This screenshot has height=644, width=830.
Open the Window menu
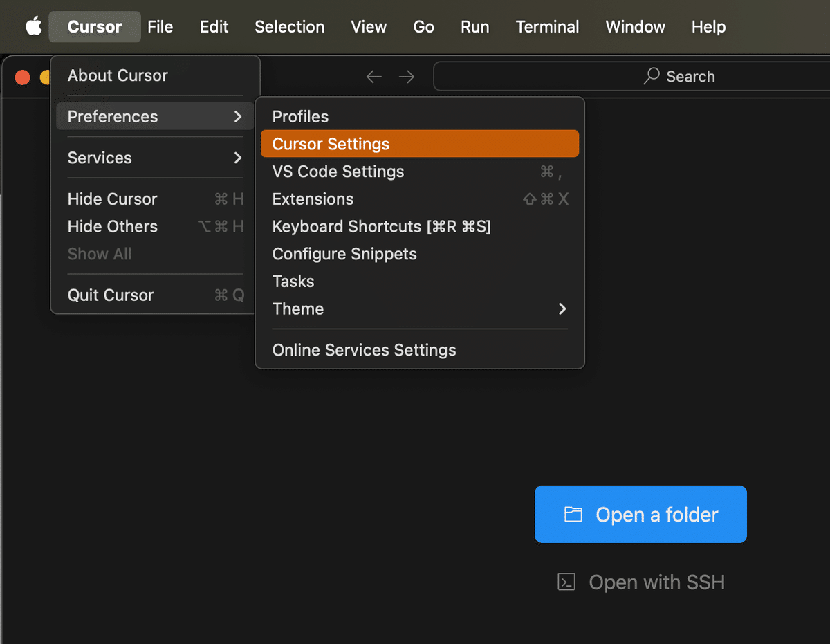[x=636, y=26]
